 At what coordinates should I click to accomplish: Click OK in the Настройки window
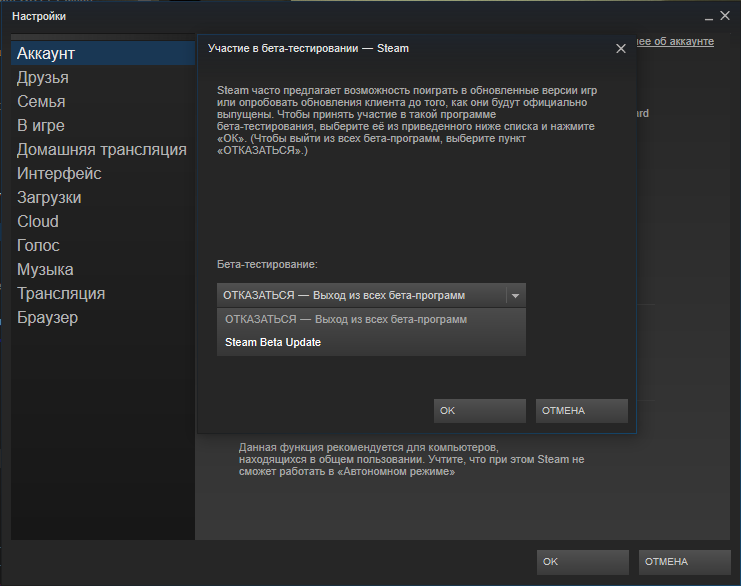pos(583,562)
